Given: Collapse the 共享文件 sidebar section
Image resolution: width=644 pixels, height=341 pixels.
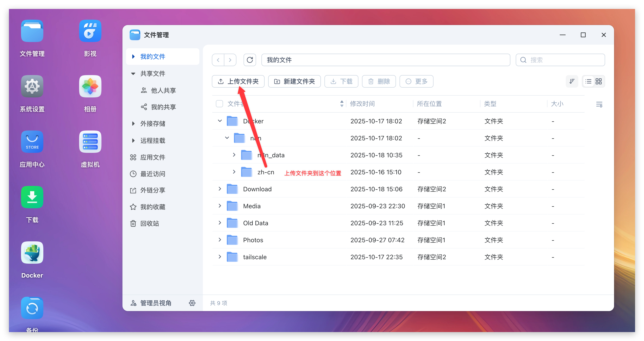Looking at the screenshot, I should point(133,74).
